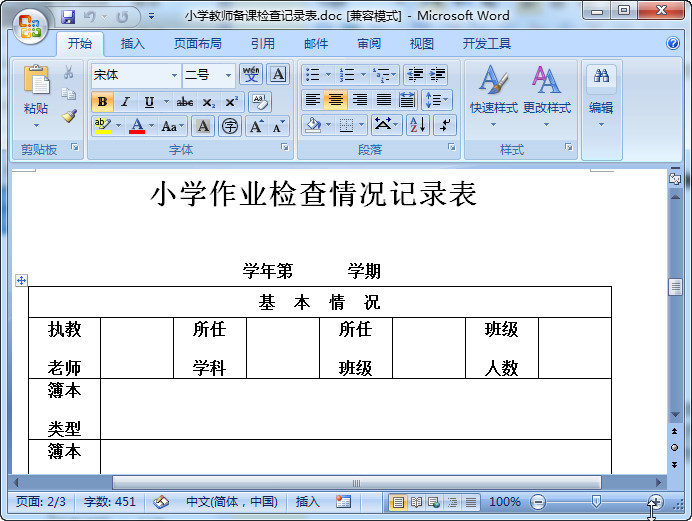Click the Office button
Image resolution: width=692 pixels, height=521 pixels.
[x=30, y=26]
